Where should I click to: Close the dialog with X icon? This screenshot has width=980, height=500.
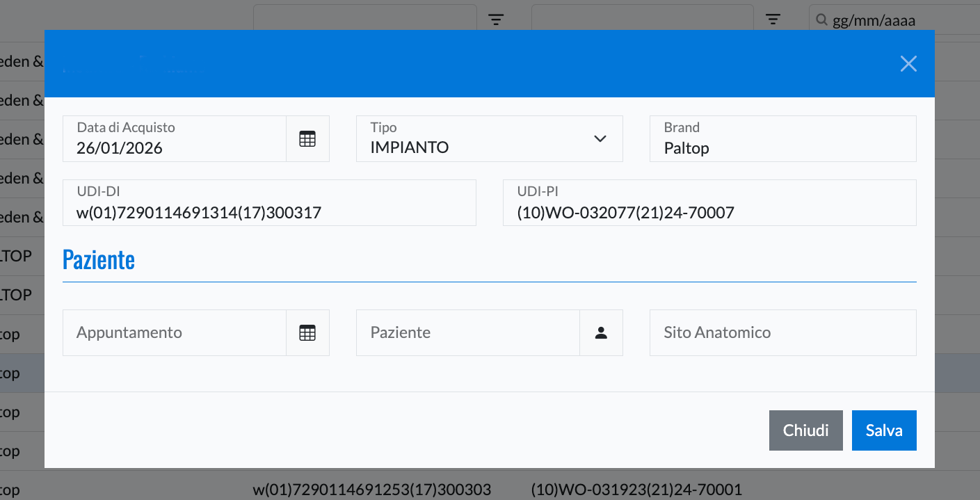[908, 64]
